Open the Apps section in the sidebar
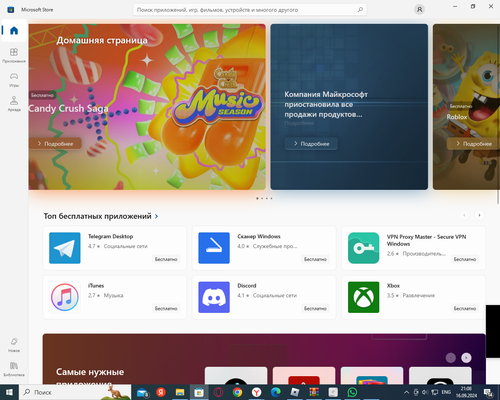The image size is (500, 400). click(x=14, y=55)
